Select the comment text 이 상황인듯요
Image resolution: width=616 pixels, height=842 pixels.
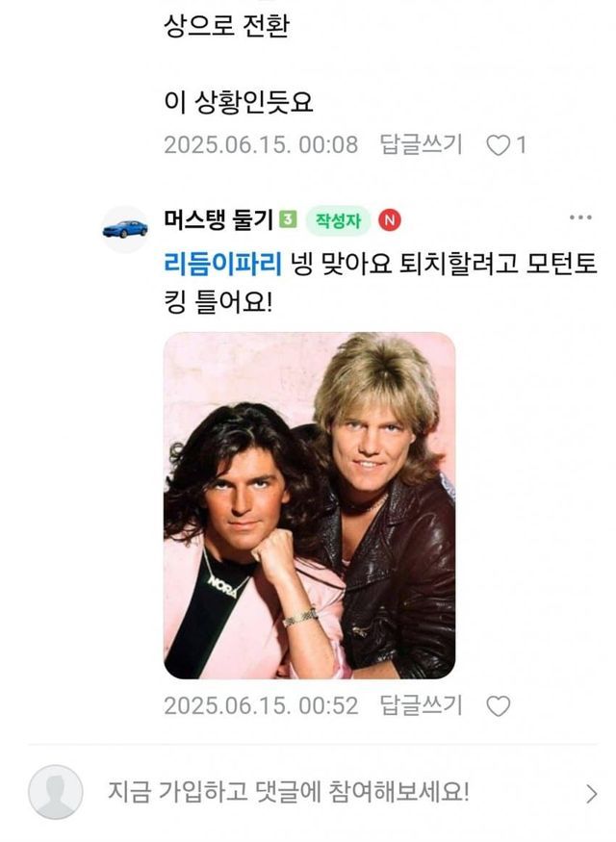pyautogui.click(x=239, y=102)
